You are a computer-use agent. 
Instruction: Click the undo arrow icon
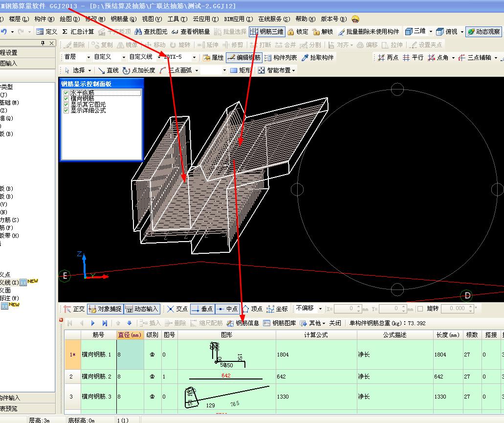[x=4, y=31]
